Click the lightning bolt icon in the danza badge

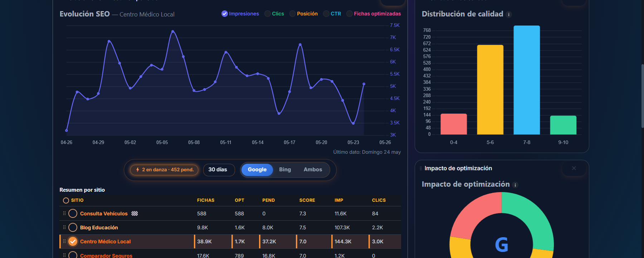click(137, 169)
